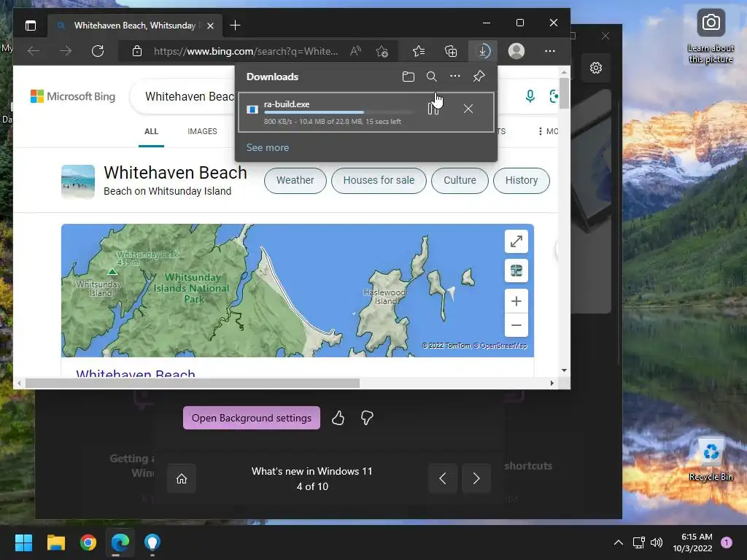This screenshot has height=560, width=747.
Task: Open settings gear in Tips window
Action: [595, 68]
